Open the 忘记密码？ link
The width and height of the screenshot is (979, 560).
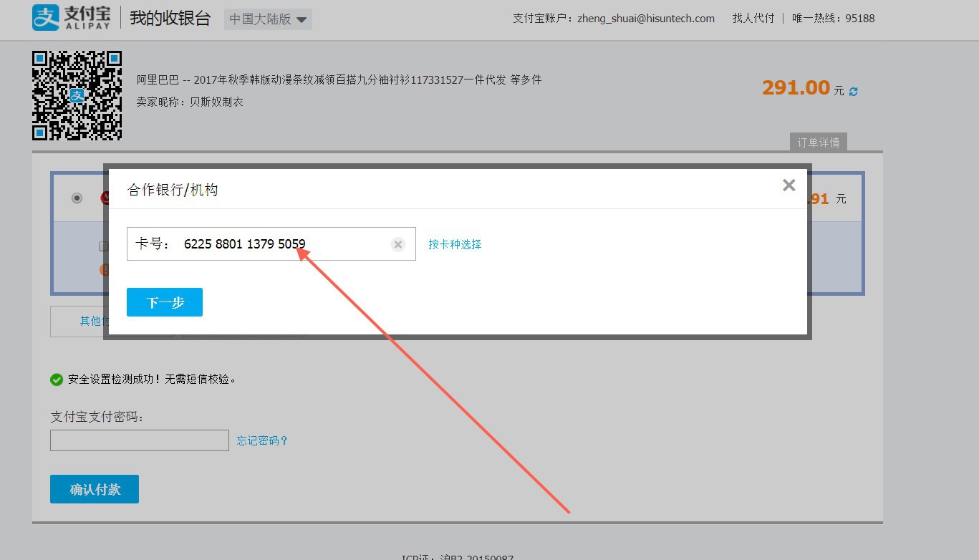click(263, 440)
